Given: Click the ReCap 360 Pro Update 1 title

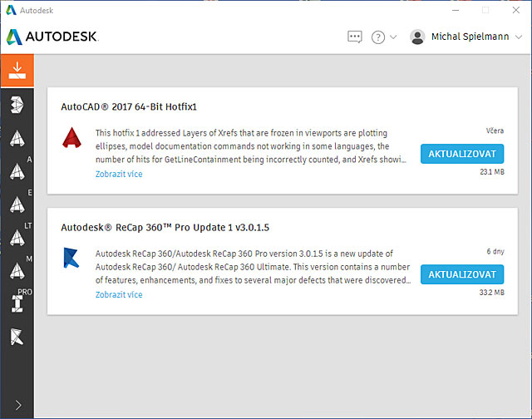Looking at the screenshot, I should [x=165, y=227].
